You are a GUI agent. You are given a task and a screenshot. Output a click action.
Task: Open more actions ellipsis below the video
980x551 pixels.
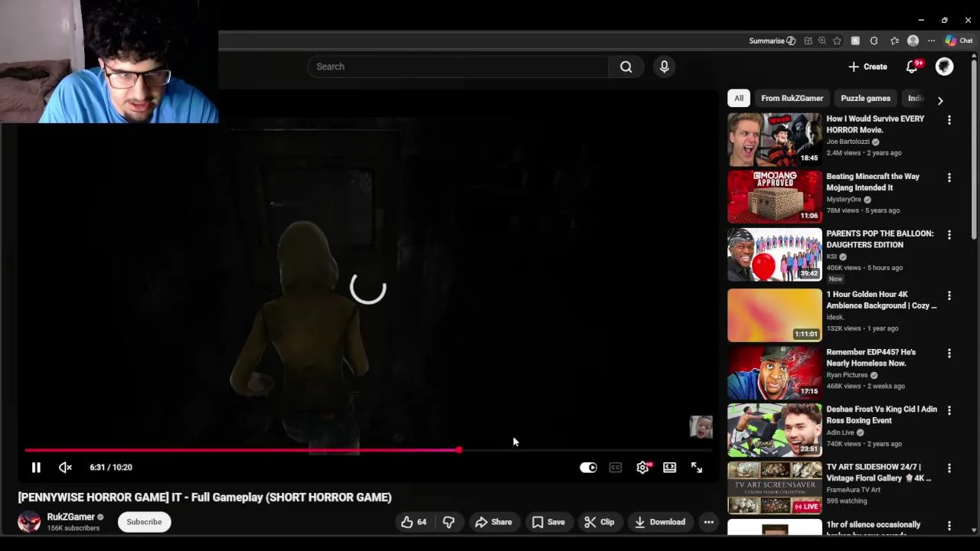(709, 522)
